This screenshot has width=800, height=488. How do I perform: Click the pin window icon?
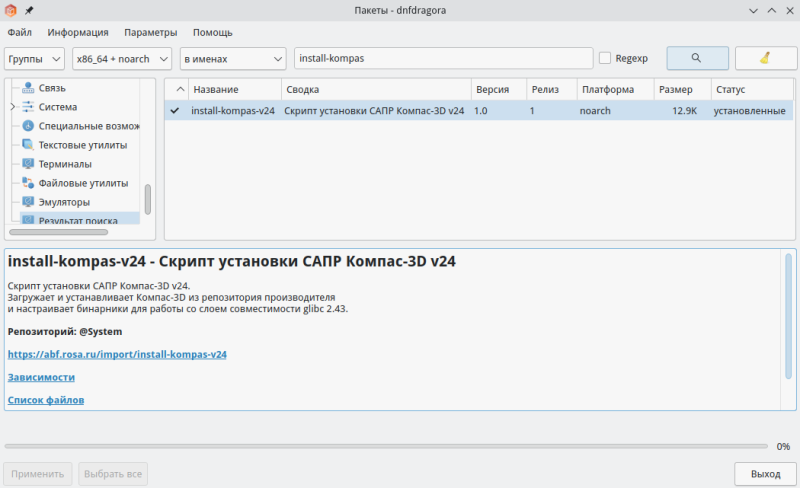29,10
